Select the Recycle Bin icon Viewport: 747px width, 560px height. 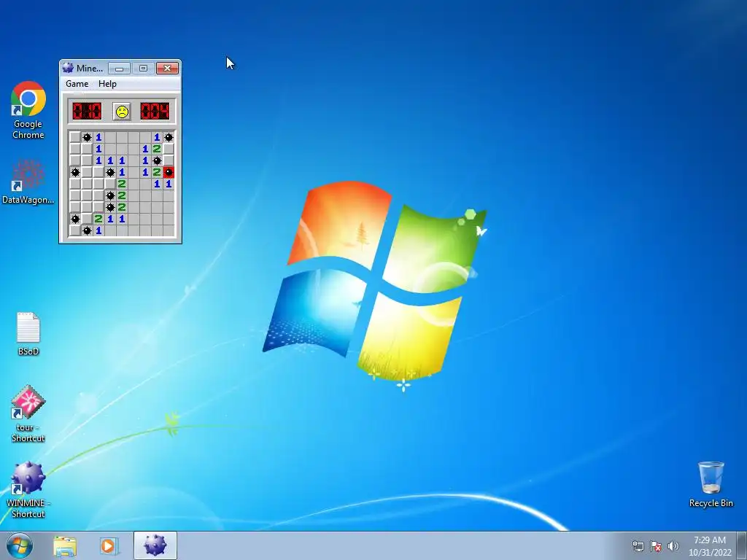(x=711, y=484)
